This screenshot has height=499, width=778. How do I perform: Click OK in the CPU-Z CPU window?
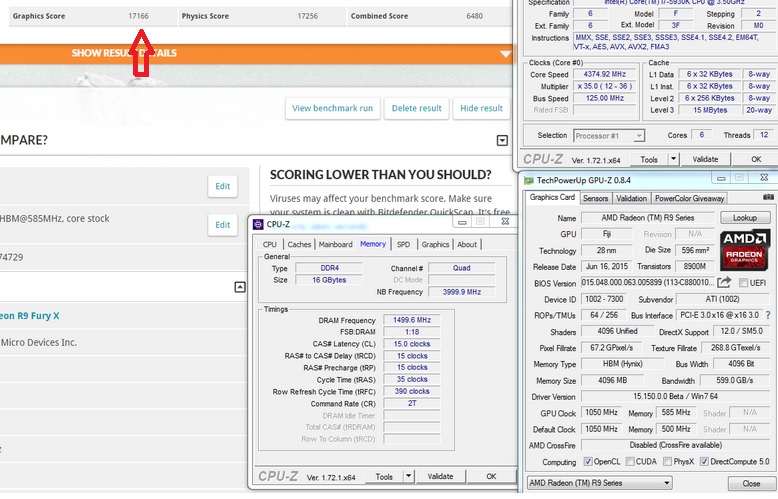(756, 159)
